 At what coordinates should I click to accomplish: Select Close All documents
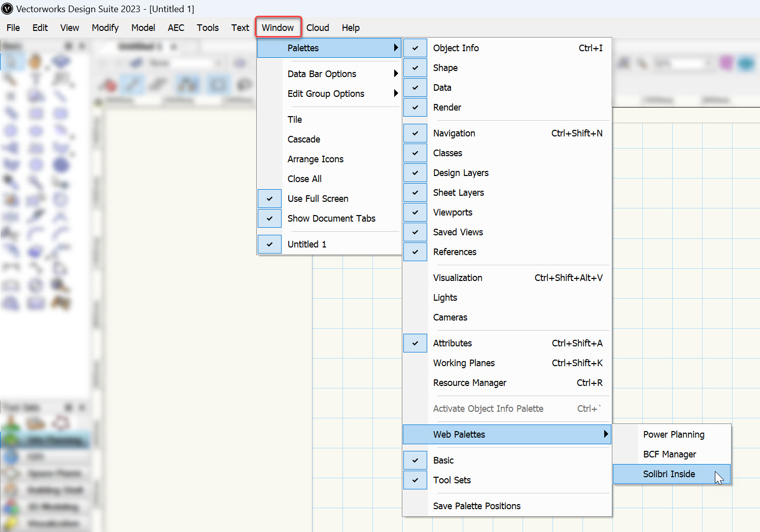coord(329,179)
